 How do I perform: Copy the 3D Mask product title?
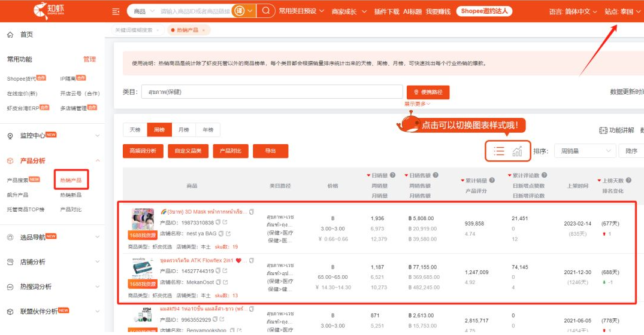tap(252, 212)
